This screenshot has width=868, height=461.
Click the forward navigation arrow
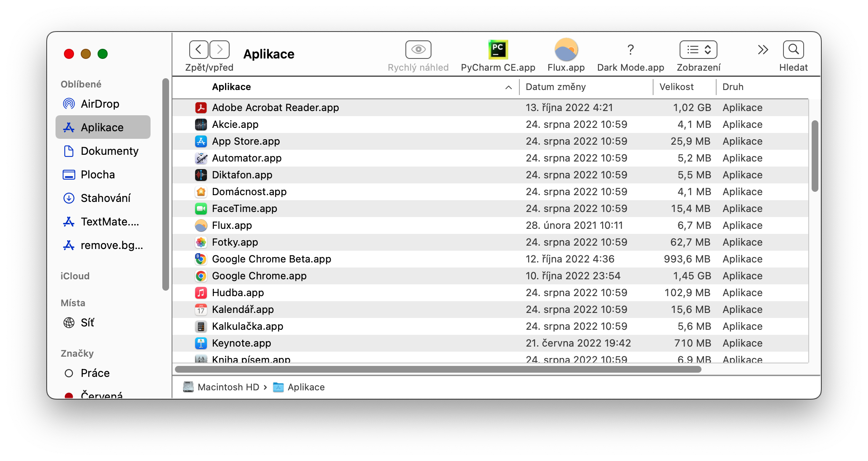click(220, 50)
